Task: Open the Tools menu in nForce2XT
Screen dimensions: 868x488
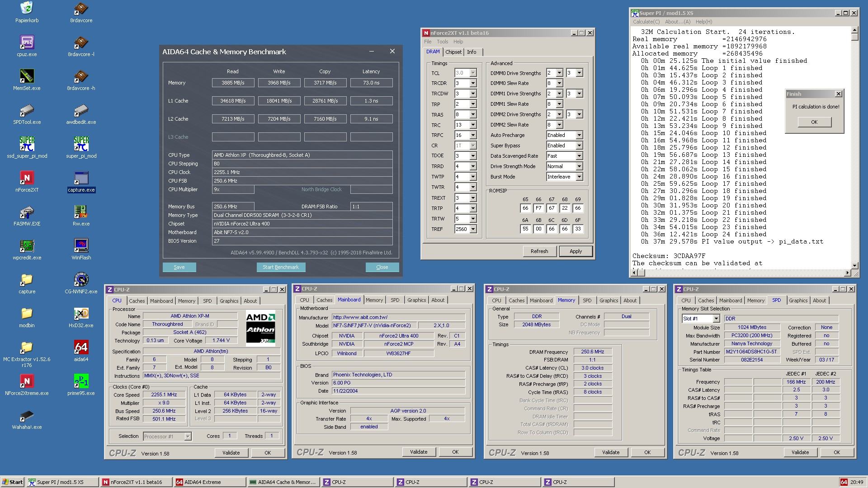Action: click(442, 42)
